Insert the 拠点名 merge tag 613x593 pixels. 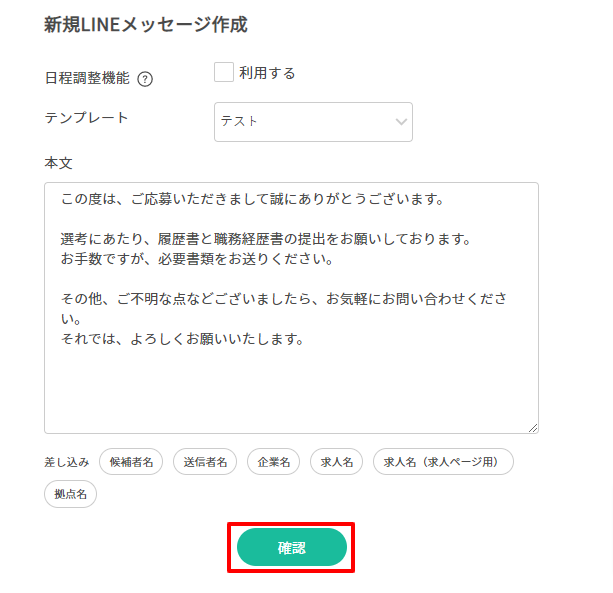click(x=70, y=494)
